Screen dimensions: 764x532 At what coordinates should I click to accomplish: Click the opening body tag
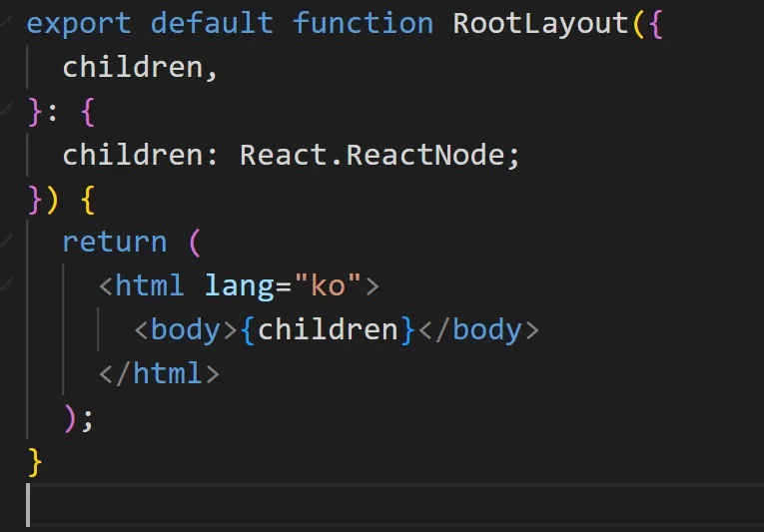pos(186,330)
